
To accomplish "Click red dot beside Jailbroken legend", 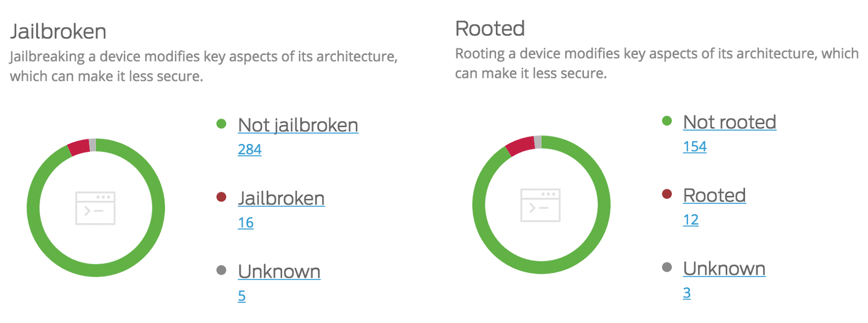I will (221, 197).
